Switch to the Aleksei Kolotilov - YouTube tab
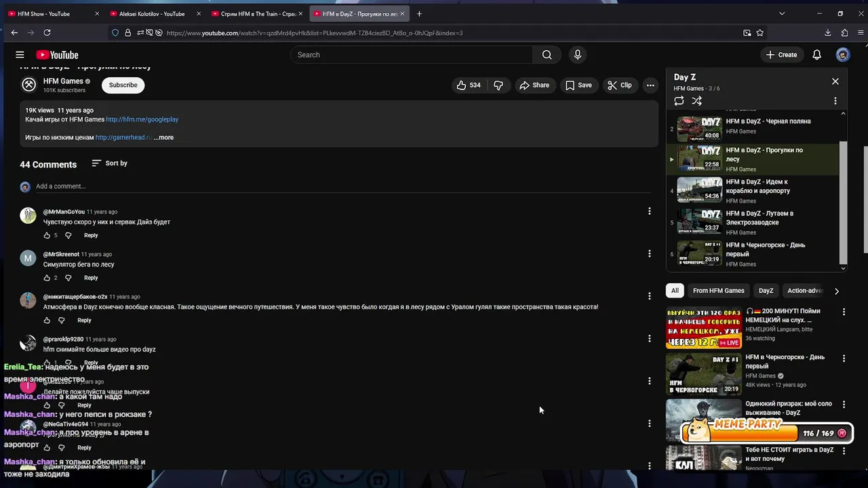 click(155, 14)
